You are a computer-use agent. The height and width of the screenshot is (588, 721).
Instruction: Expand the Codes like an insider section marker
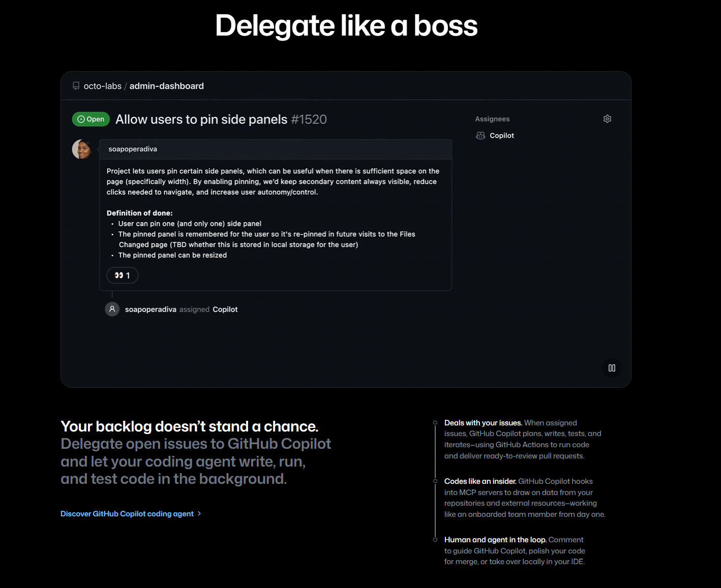pyautogui.click(x=435, y=481)
